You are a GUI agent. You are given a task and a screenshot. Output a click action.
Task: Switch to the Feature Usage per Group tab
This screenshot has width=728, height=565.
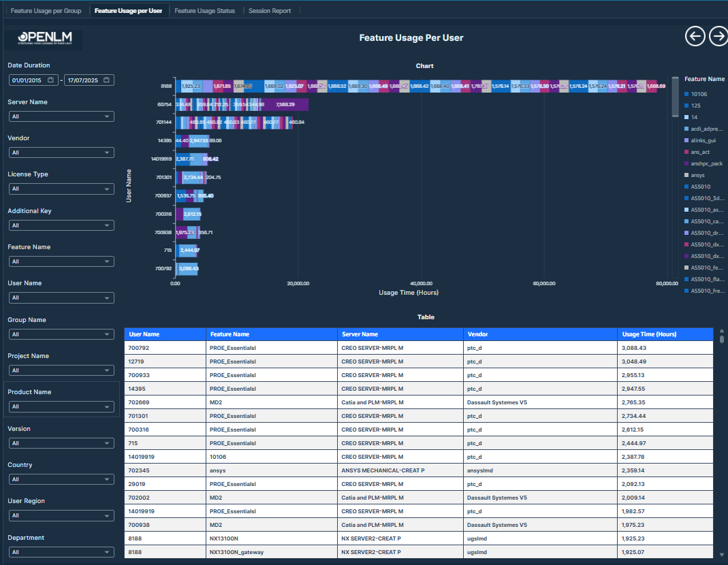point(45,10)
